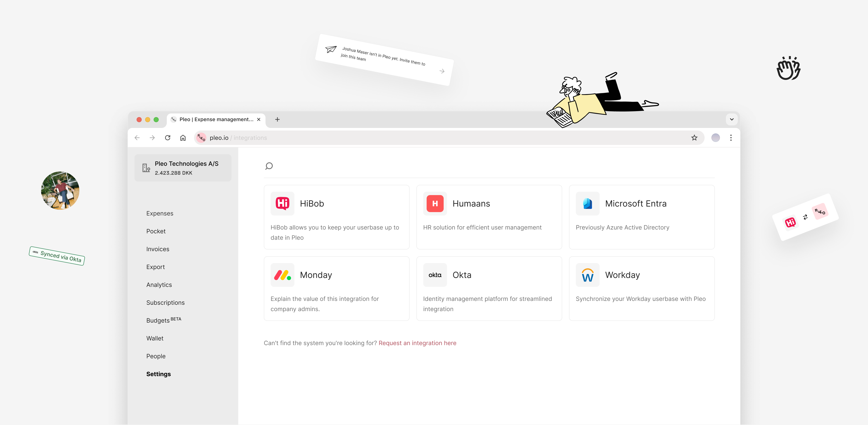Click the 'Joshua Maser isn't in Pleo yet' message
The image size is (868, 425).
(x=383, y=56)
